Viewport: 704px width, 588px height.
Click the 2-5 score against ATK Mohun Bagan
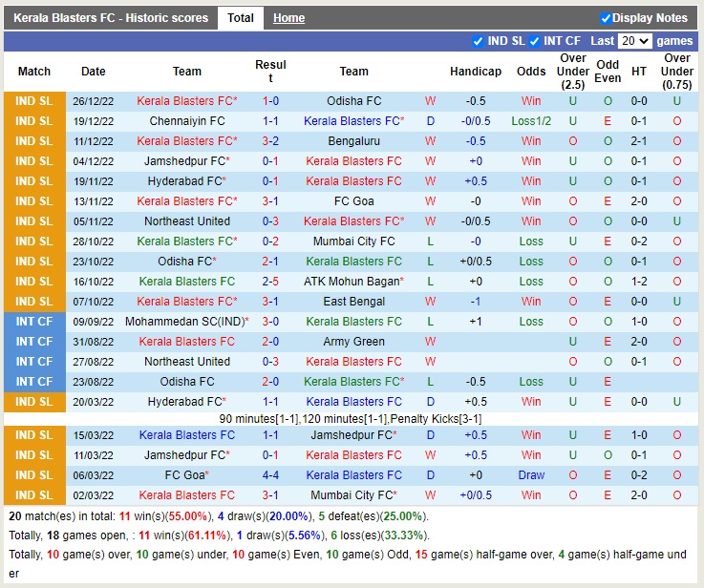270,282
